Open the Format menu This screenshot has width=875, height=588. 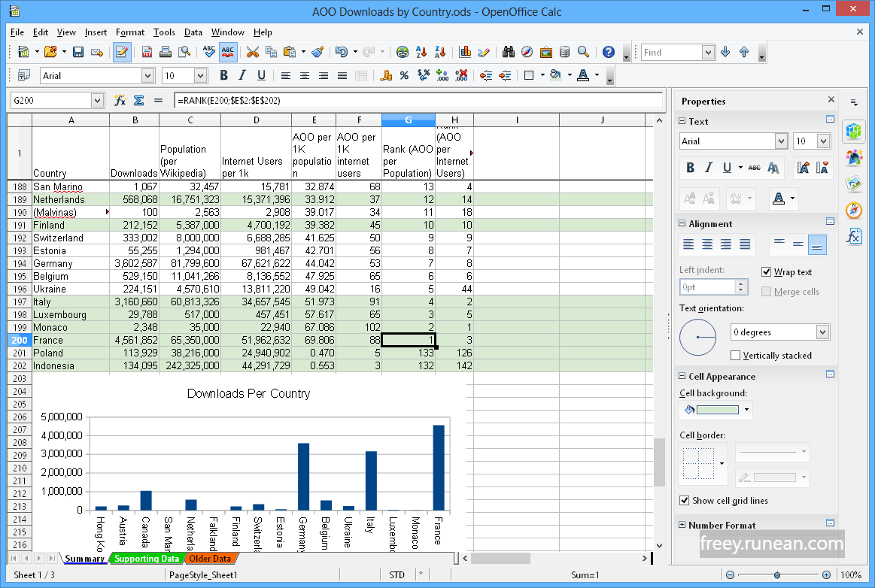coord(129,32)
